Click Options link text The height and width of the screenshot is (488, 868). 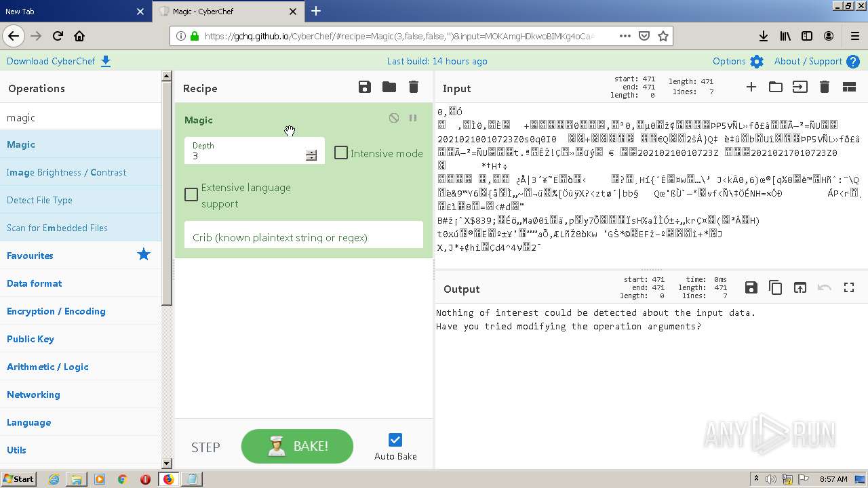click(x=729, y=61)
